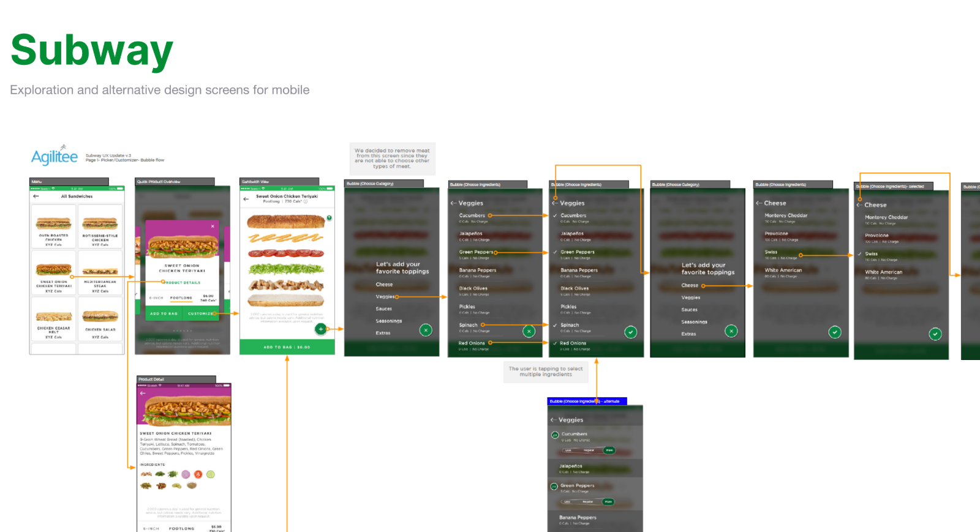The width and height of the screenshot is (980, 532).
Task: Tap green checkmark circle on Cheese selected screen
Action: point(935,334)
